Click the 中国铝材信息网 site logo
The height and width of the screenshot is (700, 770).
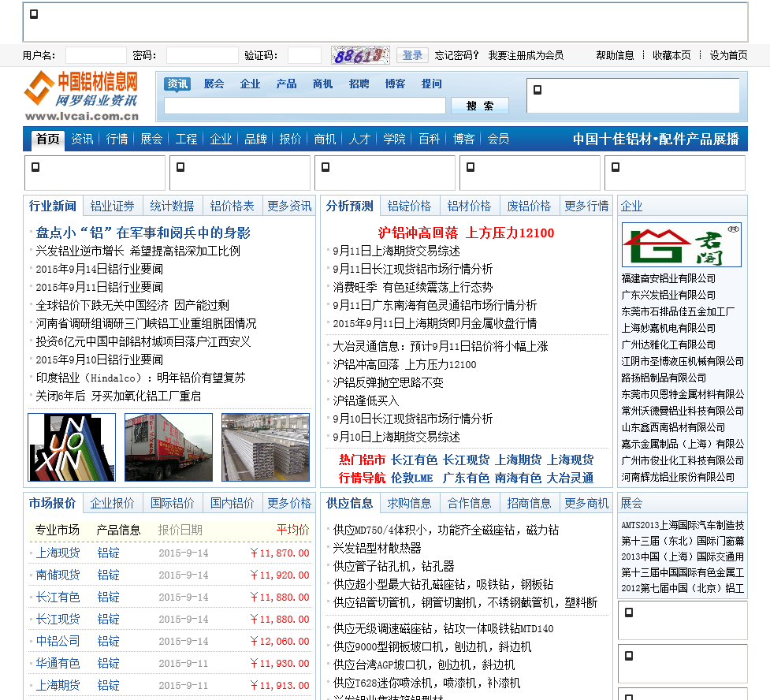pyautogui.click(x=81, y=95)
